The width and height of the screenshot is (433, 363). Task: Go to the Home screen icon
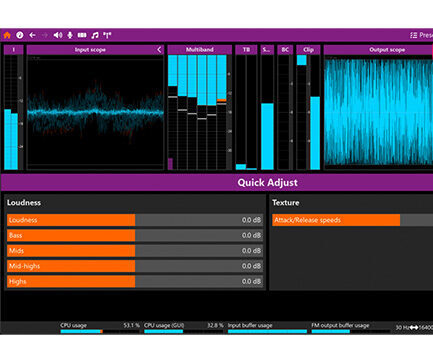7,35
